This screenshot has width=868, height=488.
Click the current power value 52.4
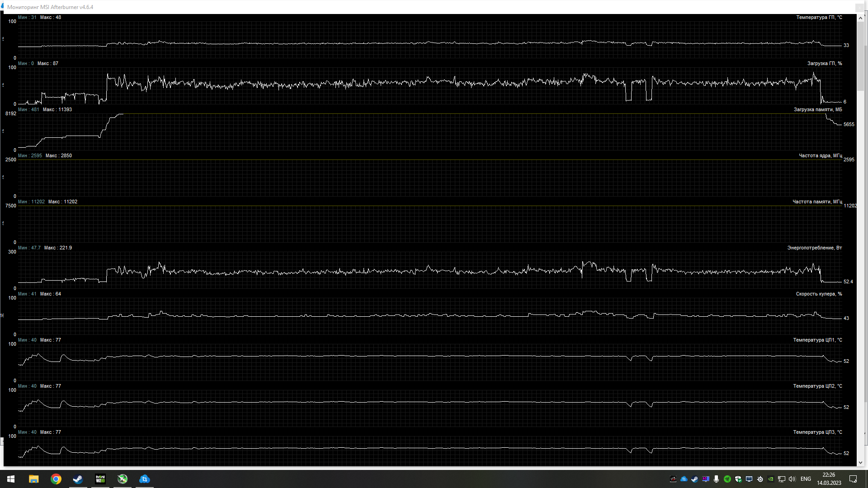(848, 282)
